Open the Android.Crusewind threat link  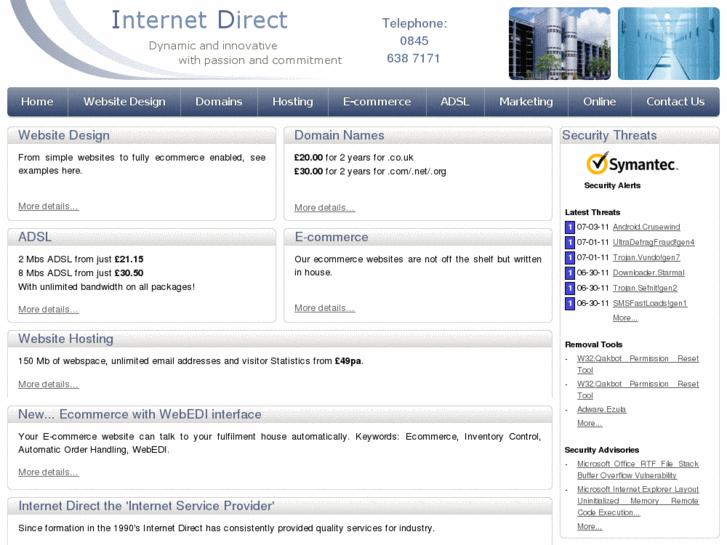(646, 227)
